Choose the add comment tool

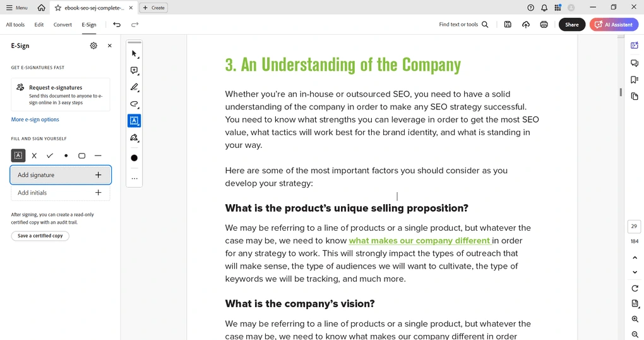click(x=134, y=71)
